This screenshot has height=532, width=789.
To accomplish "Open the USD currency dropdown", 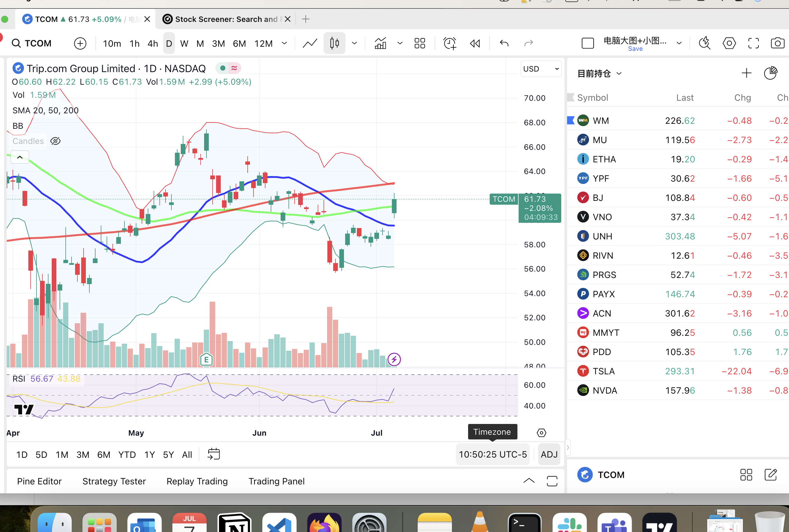I will 541,69.
